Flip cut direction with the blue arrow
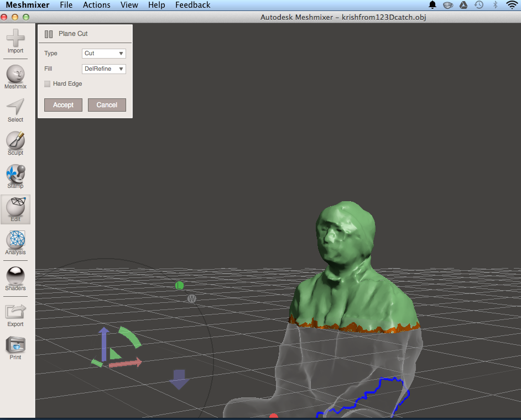 click(179, 379)
